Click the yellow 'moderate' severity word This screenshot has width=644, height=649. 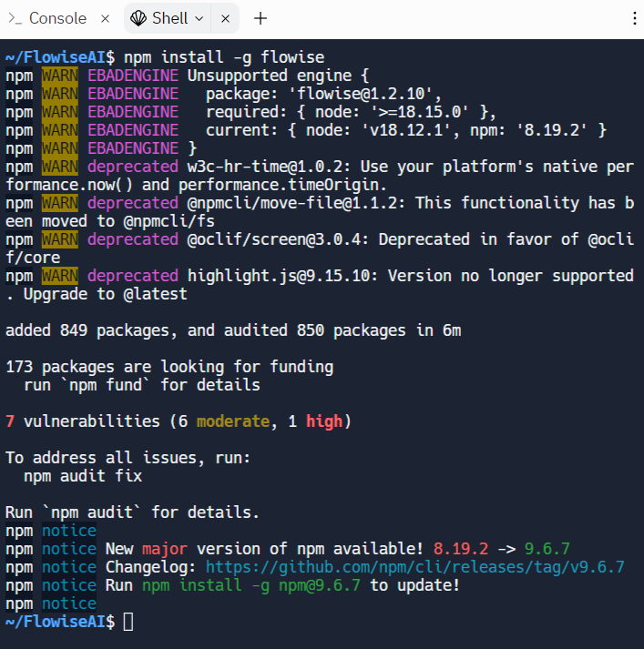pos(233,421)
